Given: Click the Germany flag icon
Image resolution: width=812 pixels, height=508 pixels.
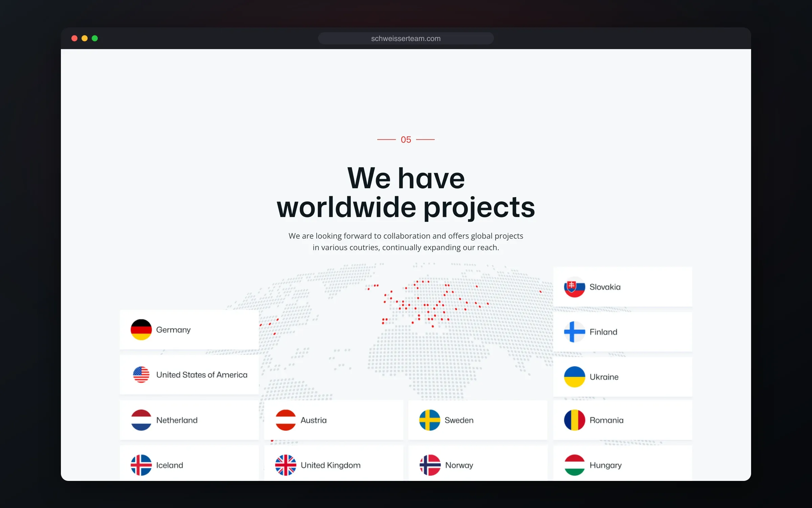Looking at the screenshot, I should [141, 330].
